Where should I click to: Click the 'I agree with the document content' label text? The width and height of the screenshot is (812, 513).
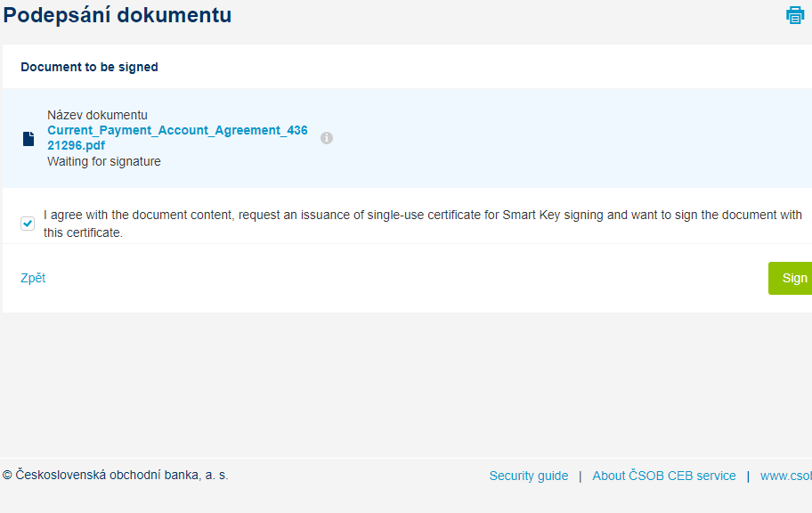tap(423, 224)
